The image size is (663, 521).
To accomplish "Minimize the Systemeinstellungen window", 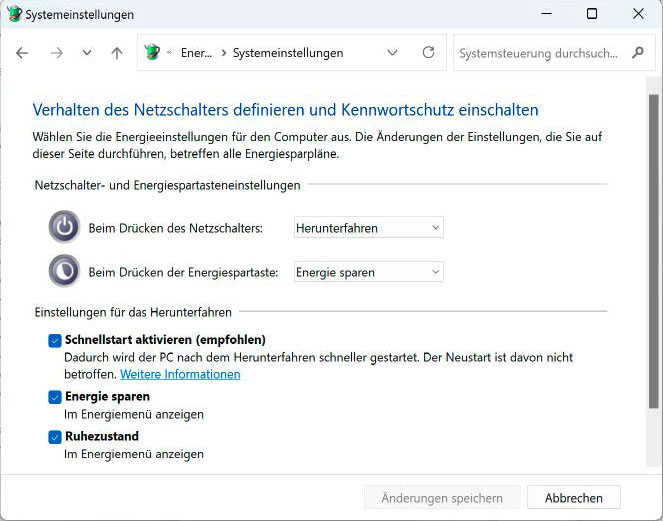I will tap(546, 14).
